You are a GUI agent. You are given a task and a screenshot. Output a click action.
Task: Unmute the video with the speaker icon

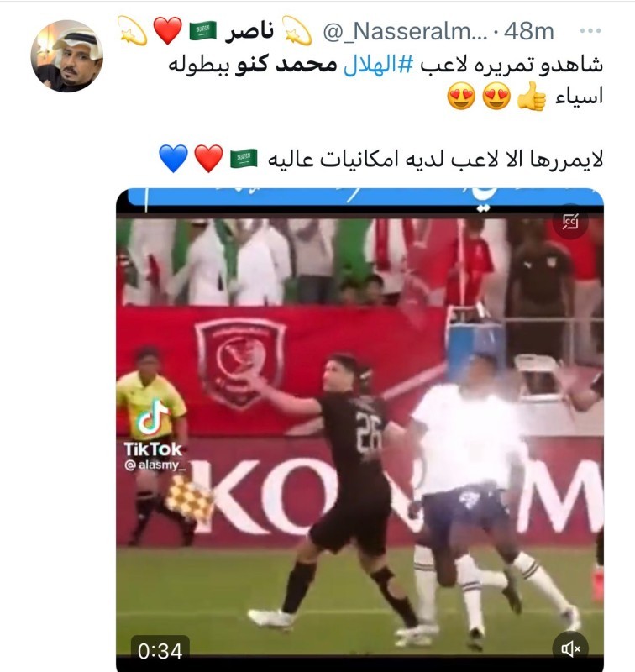pos(570,648)
